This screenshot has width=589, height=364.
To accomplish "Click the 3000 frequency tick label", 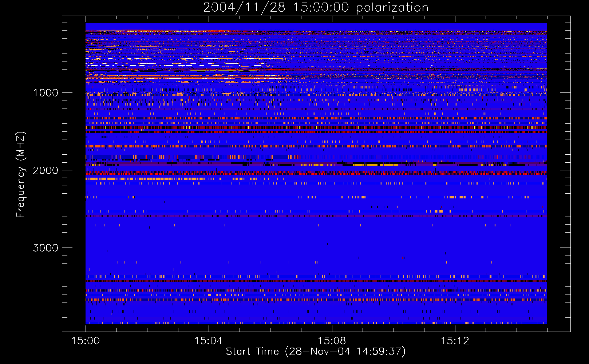I will coord(46,248).
